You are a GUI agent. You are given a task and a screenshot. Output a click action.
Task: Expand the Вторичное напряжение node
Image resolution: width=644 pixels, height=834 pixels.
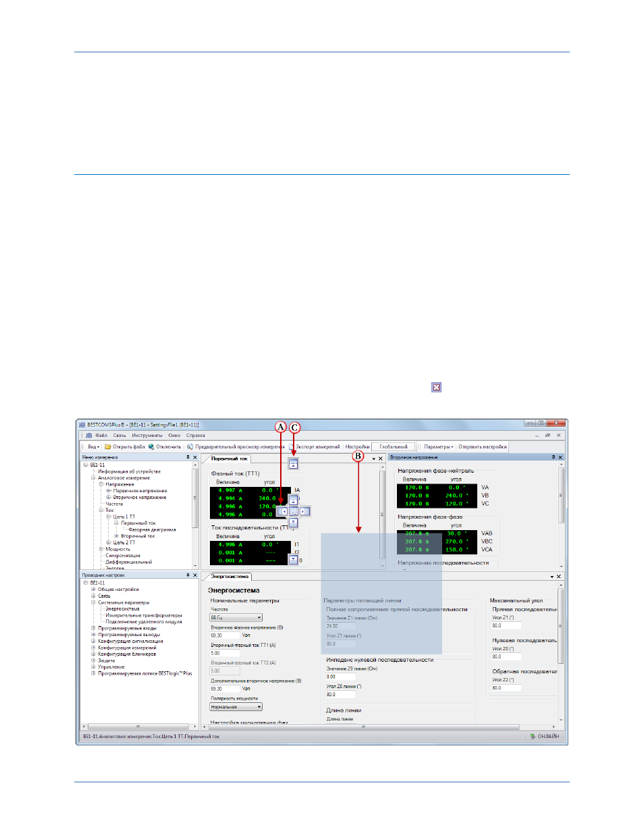click(x=109, y=497)
